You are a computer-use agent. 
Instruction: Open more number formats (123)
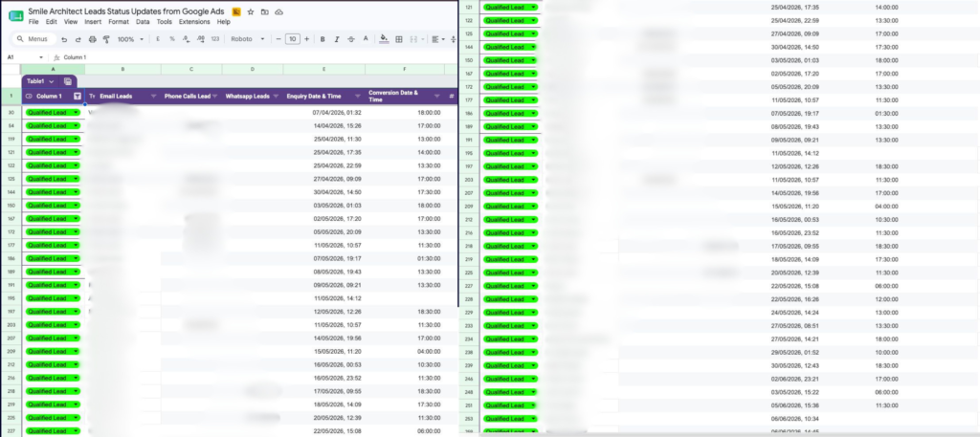(x=215, y=38)
